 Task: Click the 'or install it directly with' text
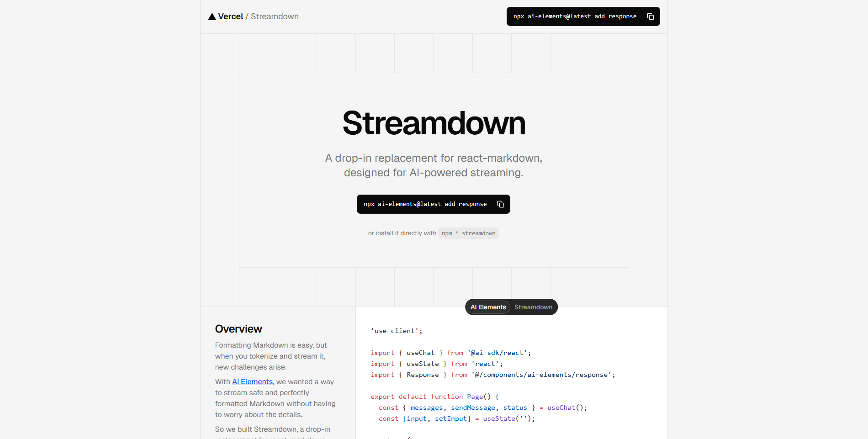point(402,233)
